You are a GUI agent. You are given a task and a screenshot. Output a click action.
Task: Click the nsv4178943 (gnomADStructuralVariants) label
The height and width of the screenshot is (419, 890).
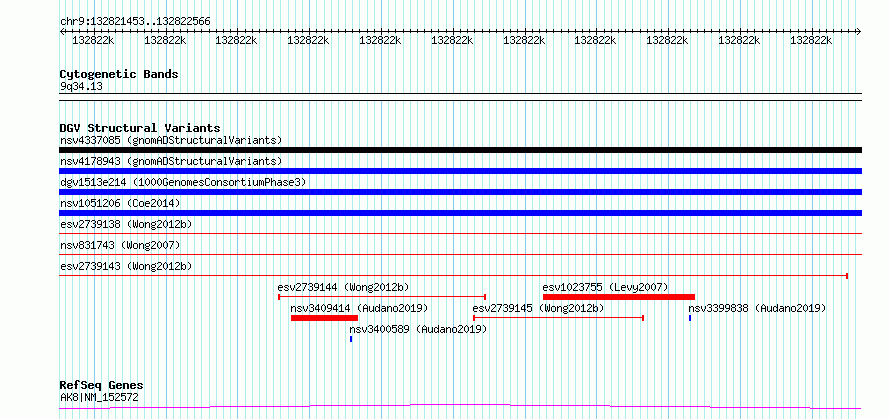pos(171,161)
